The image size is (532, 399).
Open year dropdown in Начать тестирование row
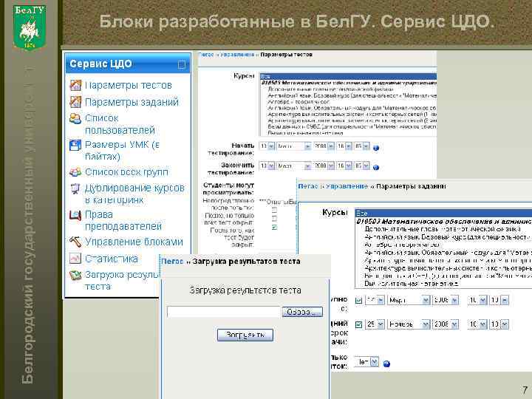pyautogui.click(x=324, y=146)
